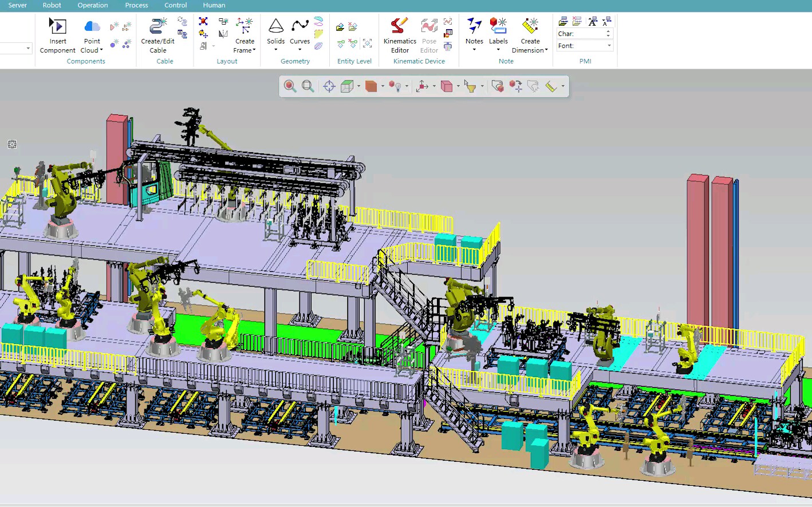Click the open-folder entity icon in Entity Level
This screenshot has width=812, height=507.
click(340, 27)
